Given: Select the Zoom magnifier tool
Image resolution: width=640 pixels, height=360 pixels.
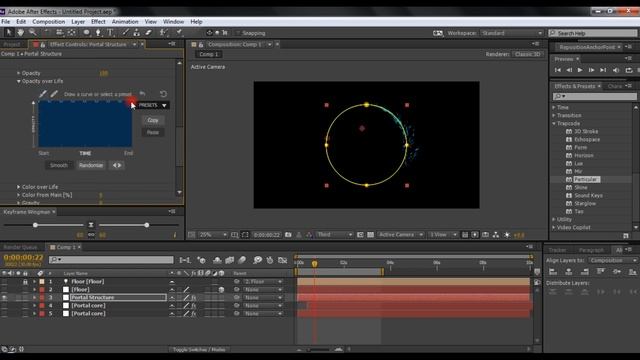Looking at the screenshot, I should point(32,33).
